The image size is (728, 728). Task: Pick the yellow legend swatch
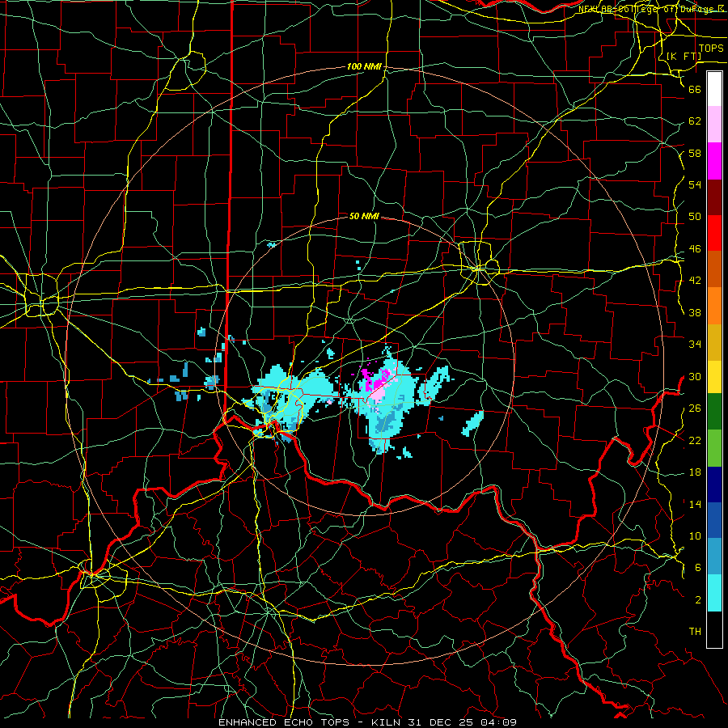(714, 377)
